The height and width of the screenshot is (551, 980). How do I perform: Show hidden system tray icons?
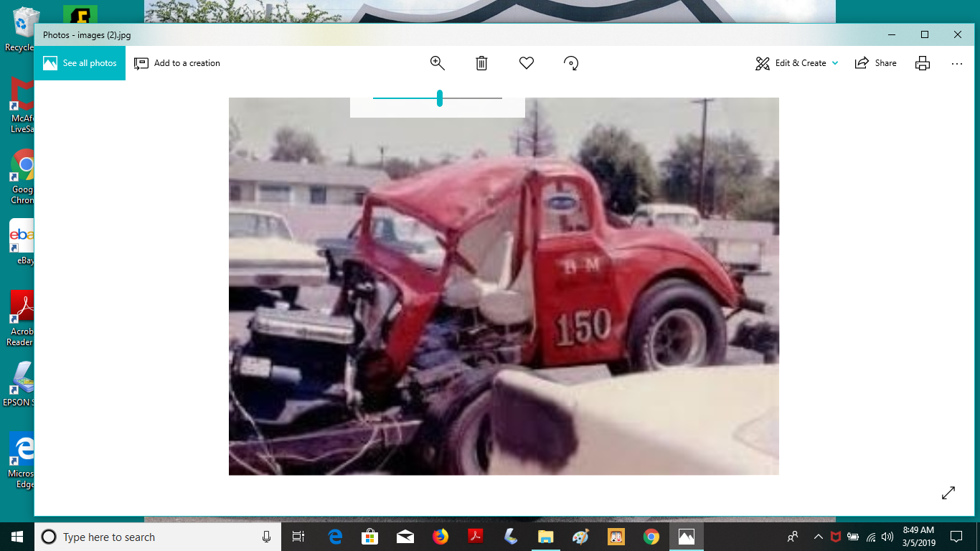pyautogui.click(x=818, y=537)
